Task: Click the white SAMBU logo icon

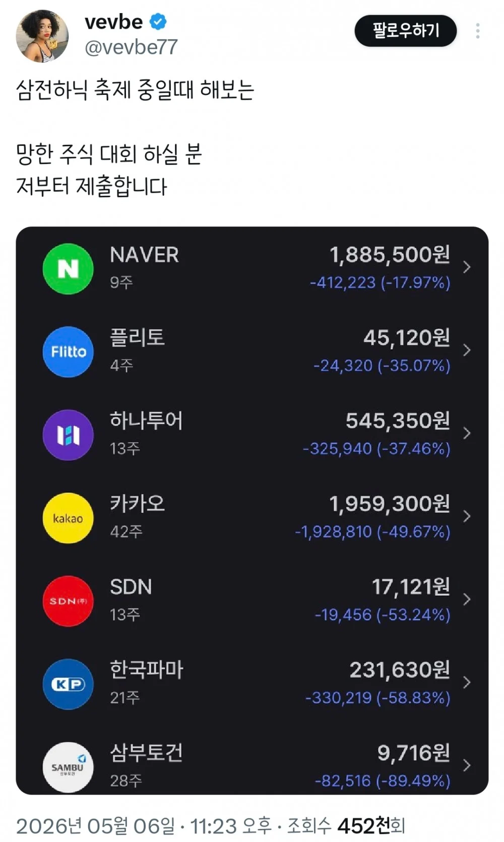Action: (x=68, y=767)
